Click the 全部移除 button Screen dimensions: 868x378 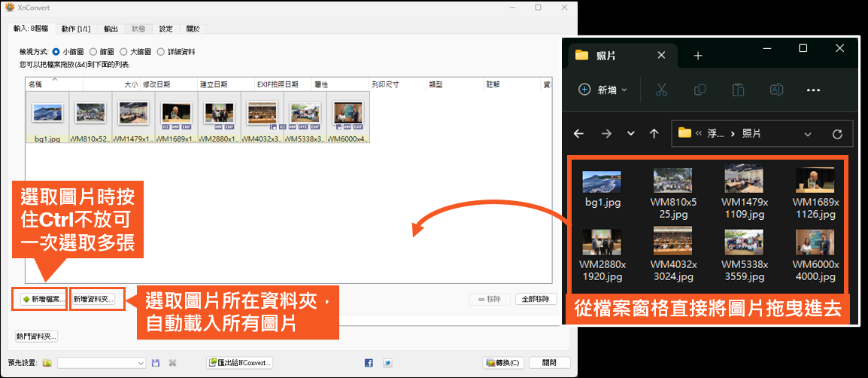point(536,299)
